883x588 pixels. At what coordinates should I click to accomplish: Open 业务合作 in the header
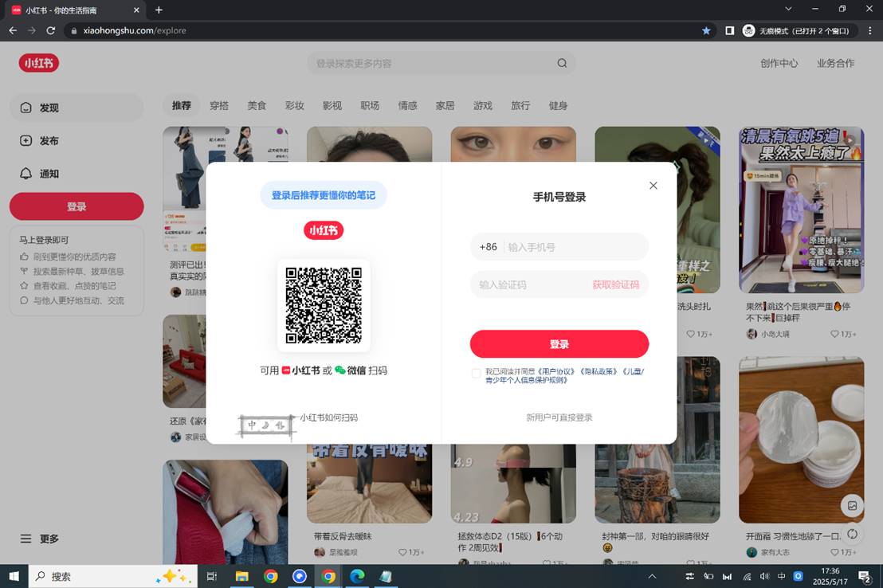click(x=836, y=63)
